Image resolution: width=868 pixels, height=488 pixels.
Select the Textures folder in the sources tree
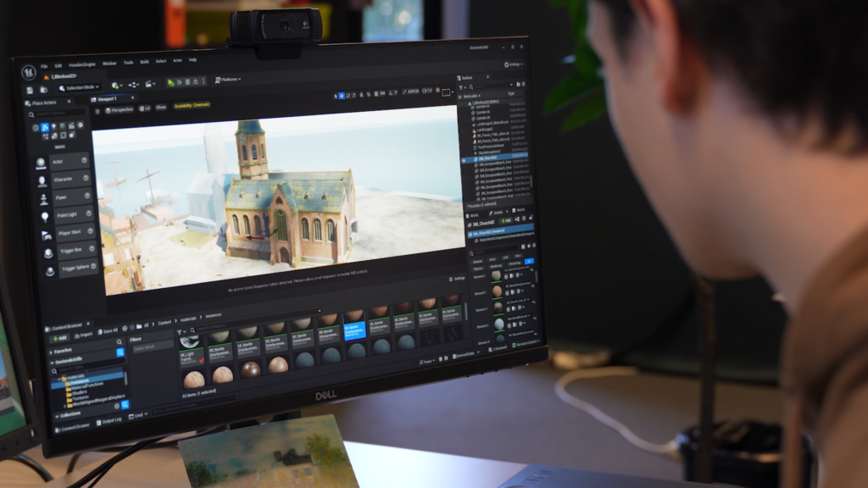coord(81,397)
